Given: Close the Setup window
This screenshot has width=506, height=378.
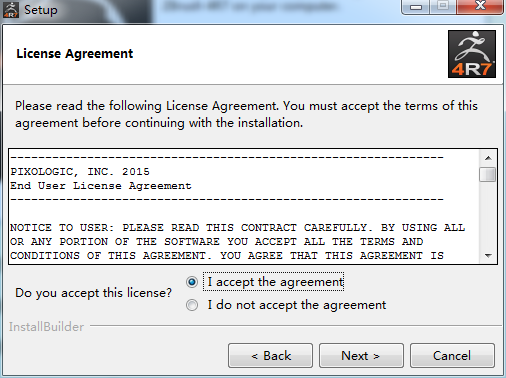Looking at the screenshot, I should [480, 6].
